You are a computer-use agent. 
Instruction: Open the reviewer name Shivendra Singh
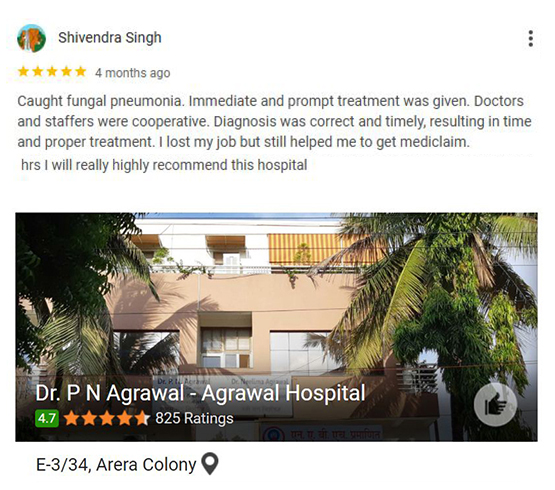click(x=110, y=38)
